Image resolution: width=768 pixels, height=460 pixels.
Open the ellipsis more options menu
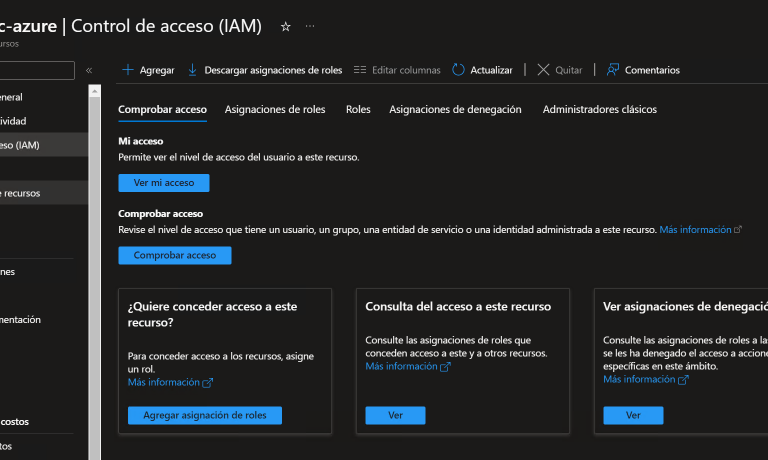(310, 27)
